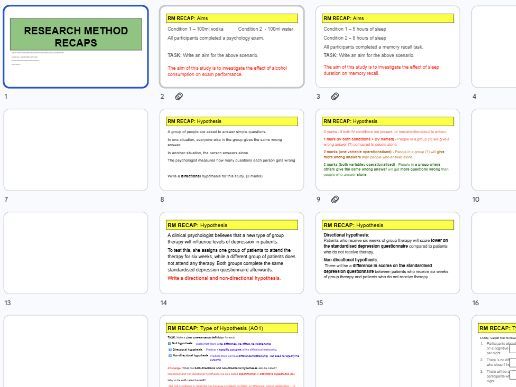Click slide number label 9
The height and width of the screenshot is (387, 516).
318,200
